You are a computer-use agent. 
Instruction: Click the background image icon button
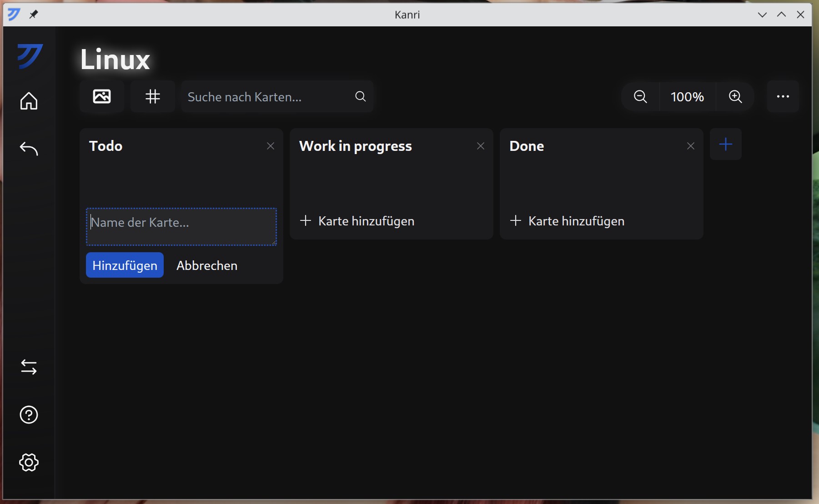[x=102, y=96]
